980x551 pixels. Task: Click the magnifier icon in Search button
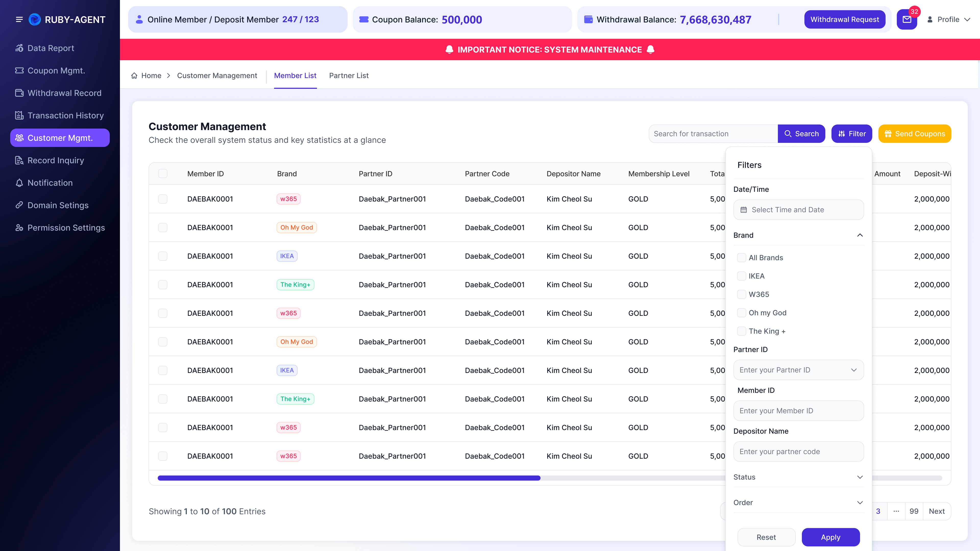(x=788, y=134)
